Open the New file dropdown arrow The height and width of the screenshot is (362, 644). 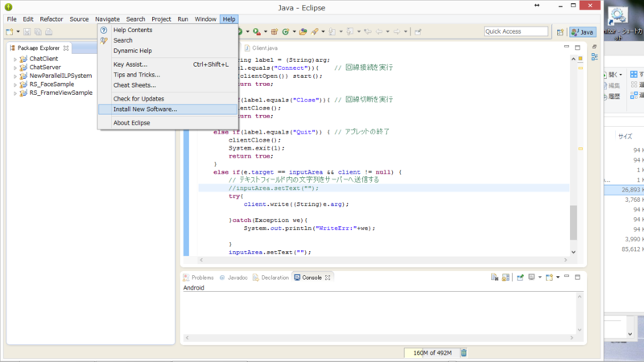tap(18, 31)
